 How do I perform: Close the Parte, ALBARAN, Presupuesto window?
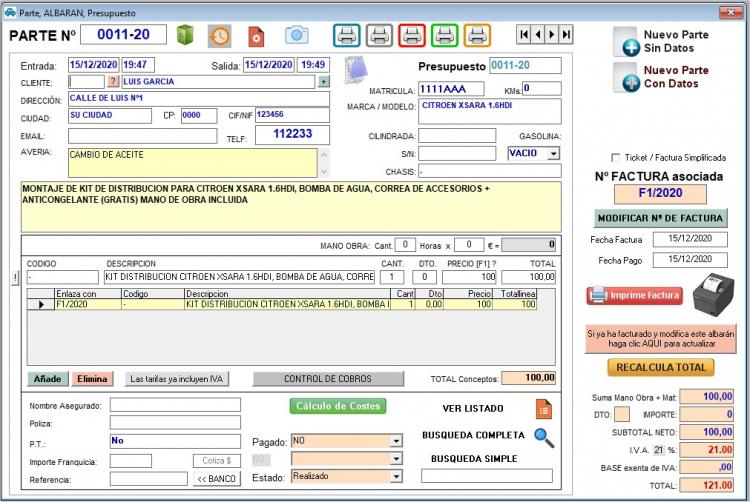(x=731, y=12)
